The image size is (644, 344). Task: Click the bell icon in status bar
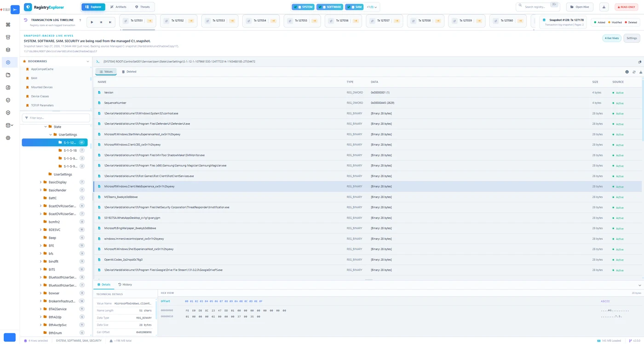pos(111,341)
